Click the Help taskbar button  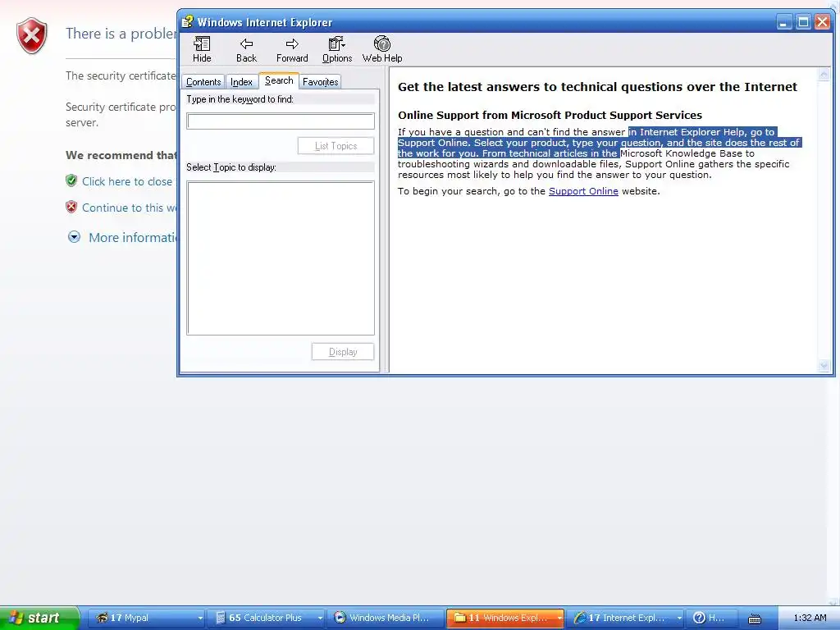[x=711, y=618]
